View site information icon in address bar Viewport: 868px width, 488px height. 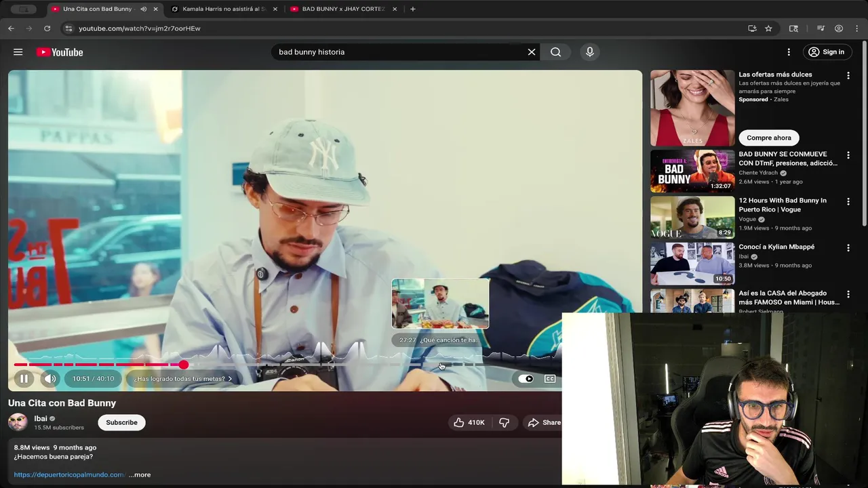[67, 28]
